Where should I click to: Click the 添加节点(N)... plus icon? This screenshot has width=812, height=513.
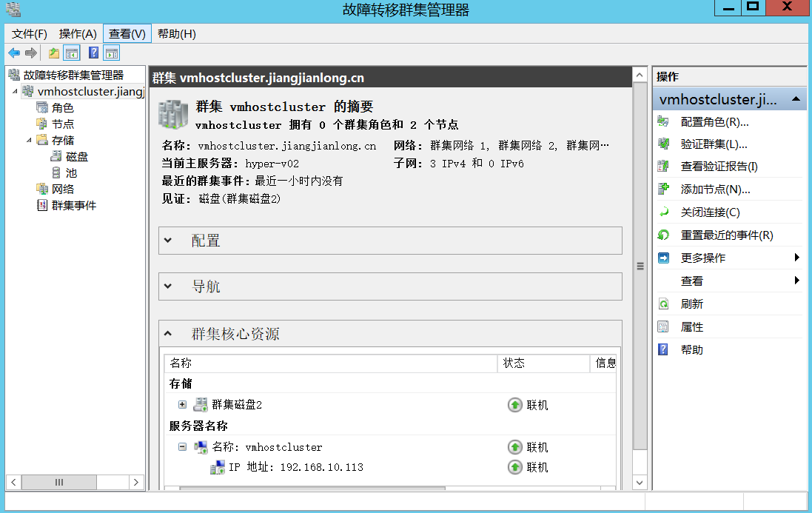point(663,189)
